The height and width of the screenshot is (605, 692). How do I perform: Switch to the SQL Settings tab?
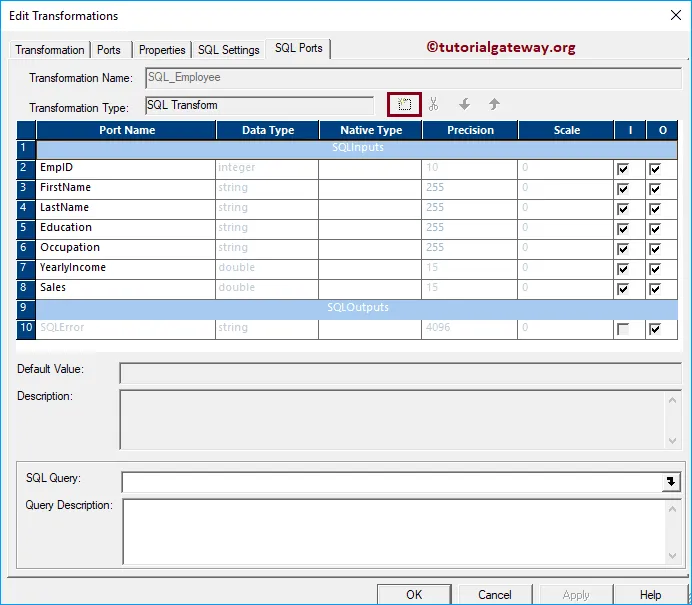pos(229,50)
